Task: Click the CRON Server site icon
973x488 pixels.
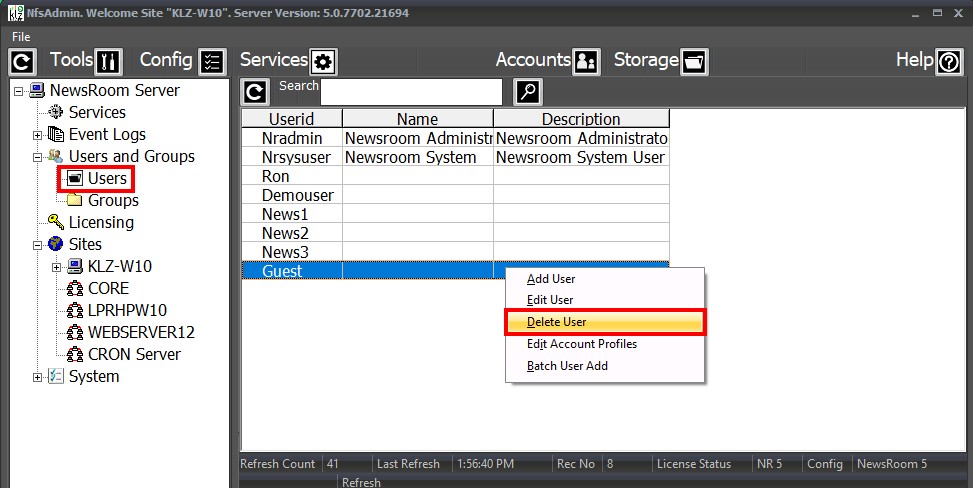Action: (75, 355)
